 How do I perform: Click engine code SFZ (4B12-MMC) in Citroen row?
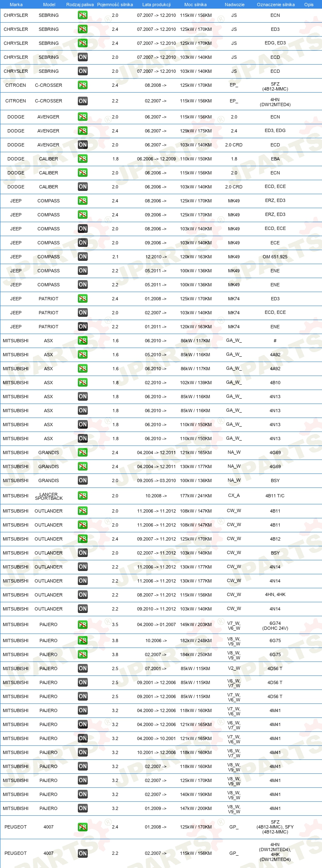point(275,86)
